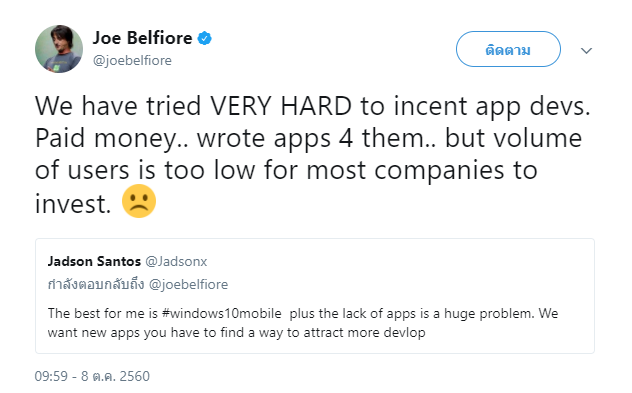Click the "of users is too low" tweet line
Viewport: 632px width, 393px height.
click(x=286, y=170)
